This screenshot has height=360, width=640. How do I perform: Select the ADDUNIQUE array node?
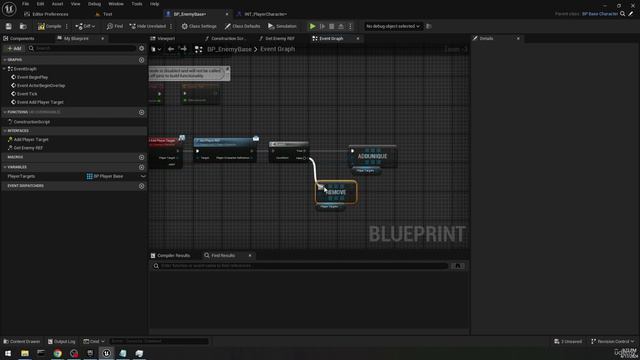coord(372,156)
